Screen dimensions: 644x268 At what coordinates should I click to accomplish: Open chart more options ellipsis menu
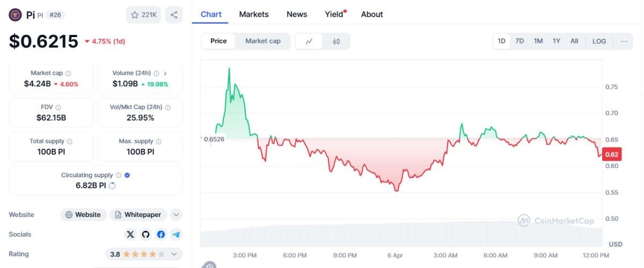pos(624,41)
